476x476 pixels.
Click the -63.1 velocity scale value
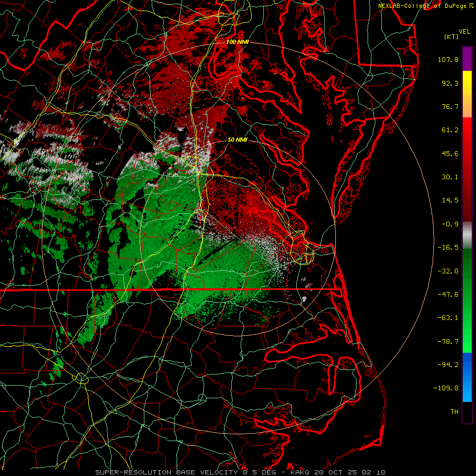point(448,318)
